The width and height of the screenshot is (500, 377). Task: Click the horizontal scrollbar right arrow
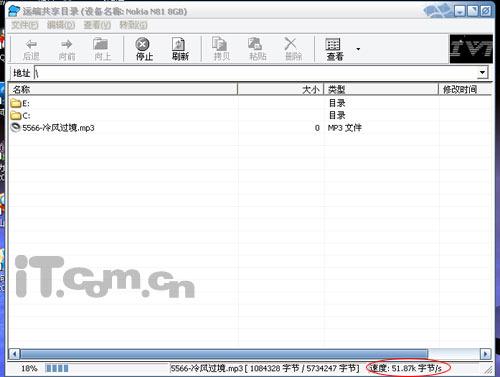click(485, 354)
